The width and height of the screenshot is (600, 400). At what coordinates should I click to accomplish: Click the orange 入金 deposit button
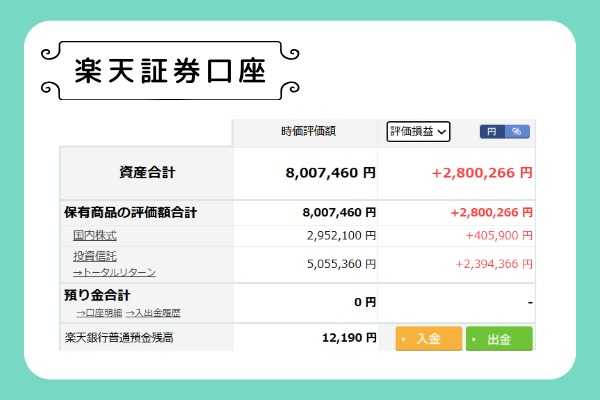tap(429, 339)
